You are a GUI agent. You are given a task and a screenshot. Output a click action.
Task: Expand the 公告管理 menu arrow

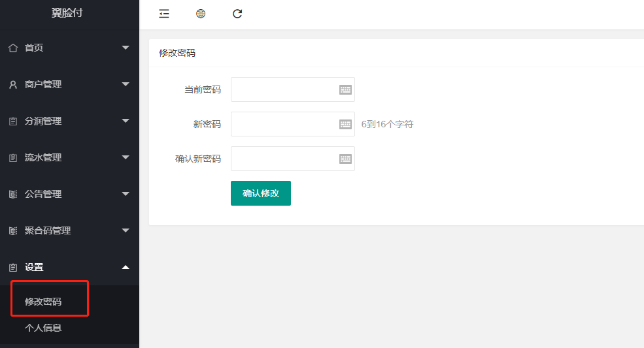coord(126,194)
